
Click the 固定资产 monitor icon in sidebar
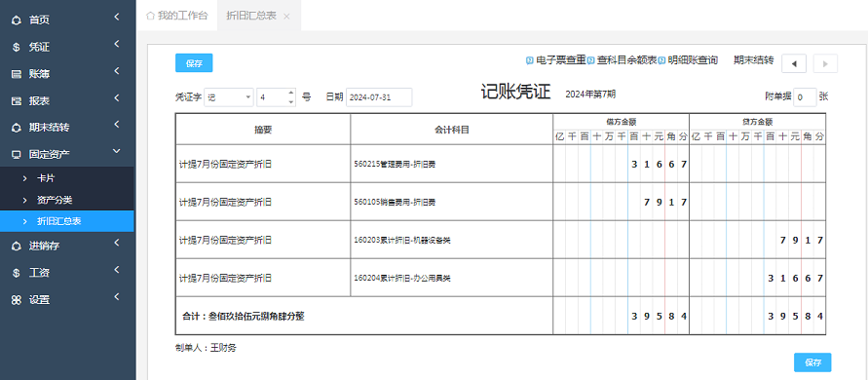16,154
